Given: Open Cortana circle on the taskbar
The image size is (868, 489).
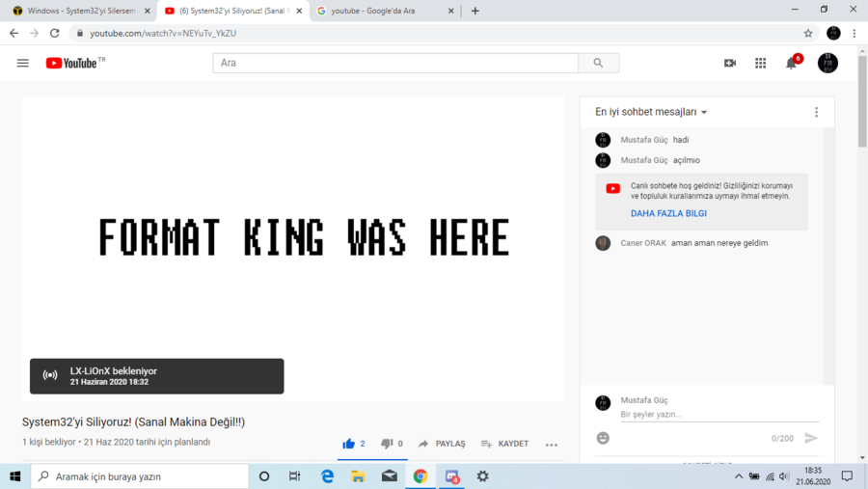Looking at the screenshot, I should (264, 476).
